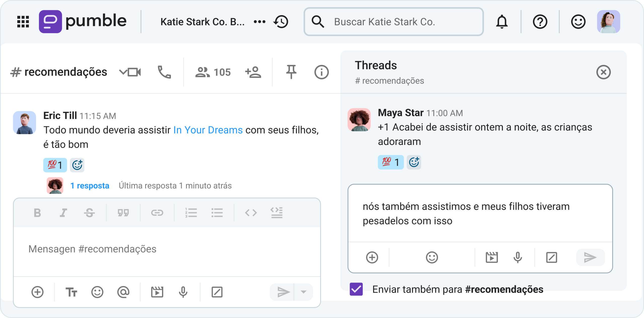
Task: Open the In Your Dreams link
Action: coord(208,130)
